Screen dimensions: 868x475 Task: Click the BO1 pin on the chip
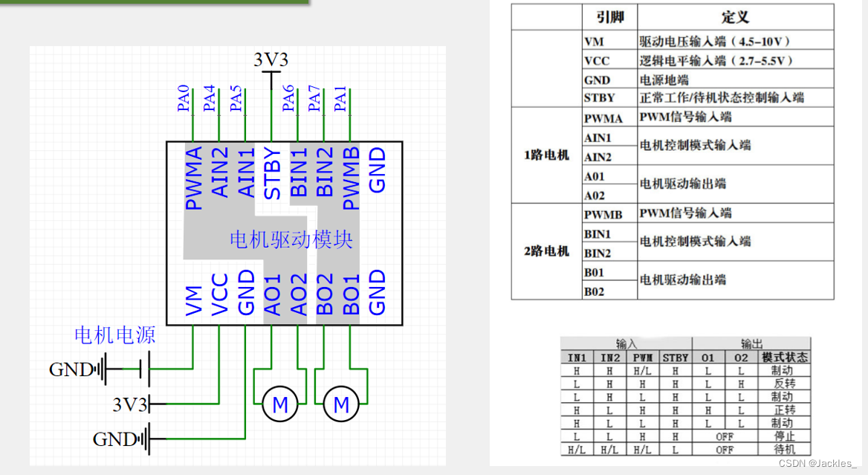click(x=351, y=294)
